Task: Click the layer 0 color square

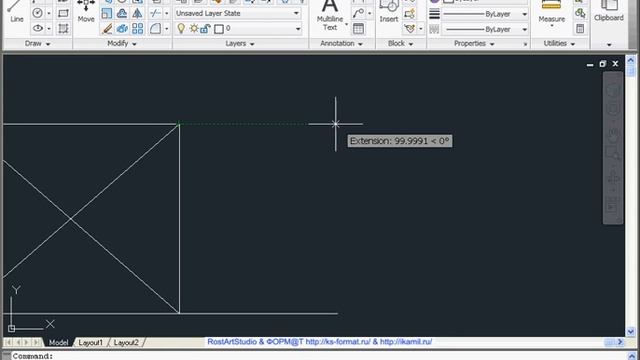Action: (x=219, y=29)
